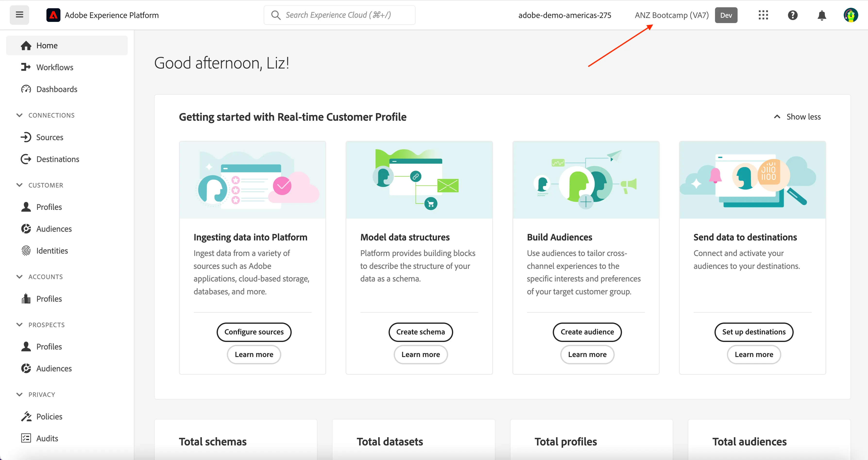Click the Configure sources button
Screen dimensions: 868x460
(x=254, y=332)
